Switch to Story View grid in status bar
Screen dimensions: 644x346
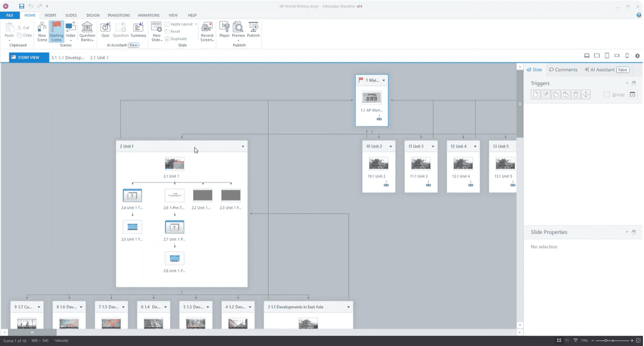[x=559, y=340]
